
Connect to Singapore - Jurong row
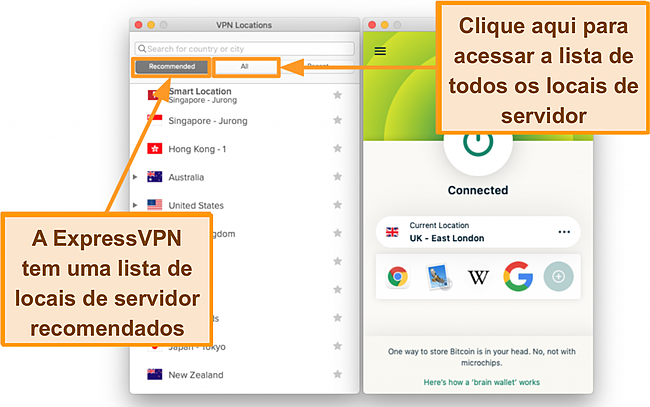[245, 121]
